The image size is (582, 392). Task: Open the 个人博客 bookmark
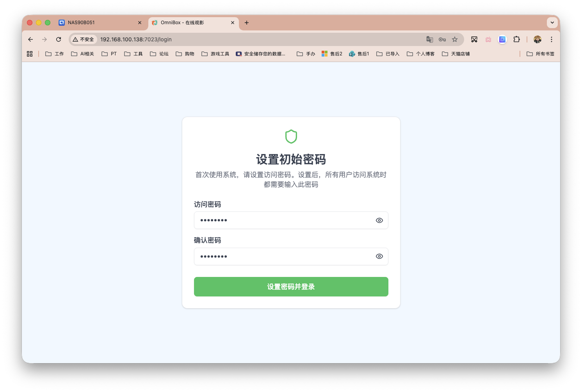click(420, 53)
